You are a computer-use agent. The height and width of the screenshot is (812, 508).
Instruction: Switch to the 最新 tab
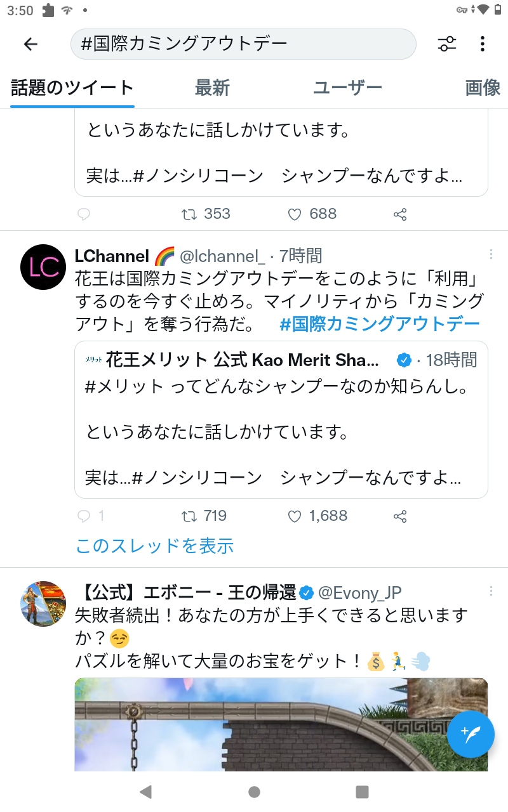coord(212,88)
